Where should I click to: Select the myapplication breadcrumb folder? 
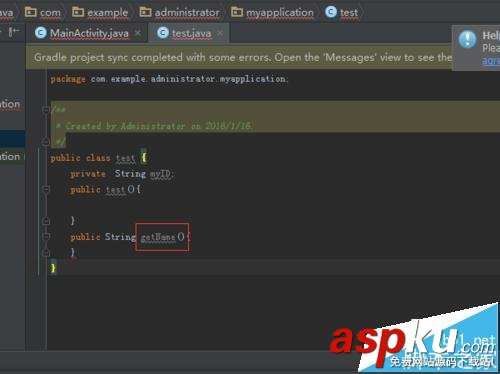pos(272,13)
